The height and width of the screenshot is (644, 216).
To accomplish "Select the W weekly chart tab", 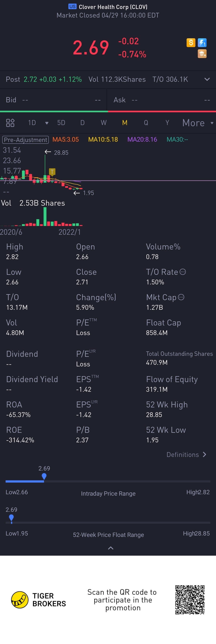I will point(103,123).
